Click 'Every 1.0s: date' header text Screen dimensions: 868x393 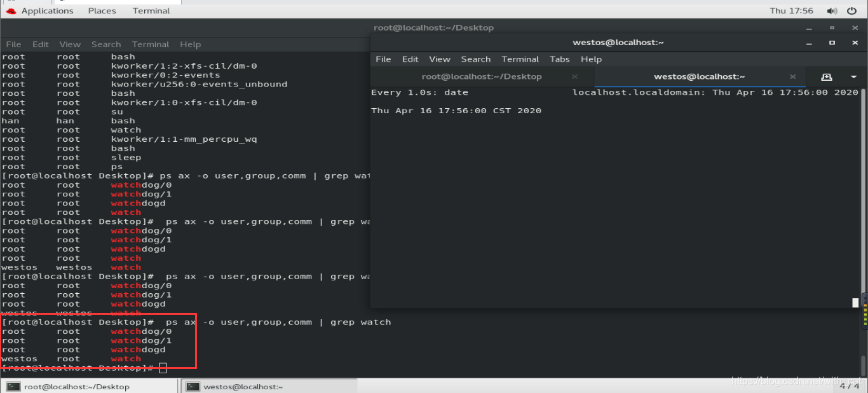[419, 92]
